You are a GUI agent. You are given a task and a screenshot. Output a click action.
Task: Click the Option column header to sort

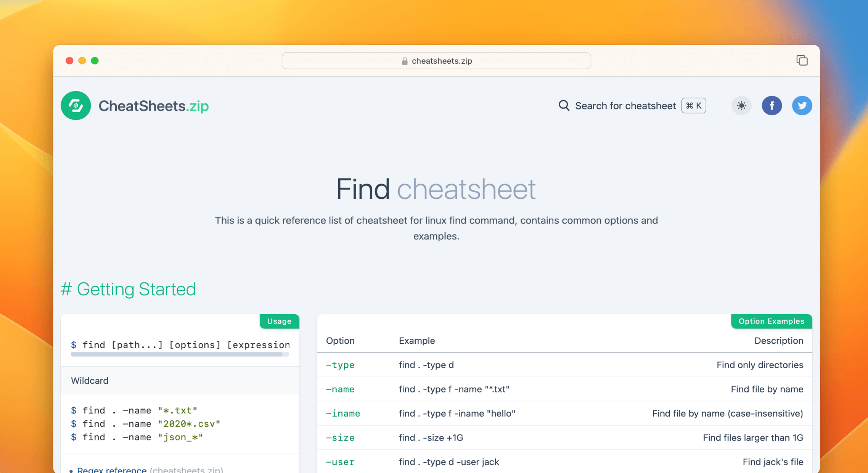(340, 341)
